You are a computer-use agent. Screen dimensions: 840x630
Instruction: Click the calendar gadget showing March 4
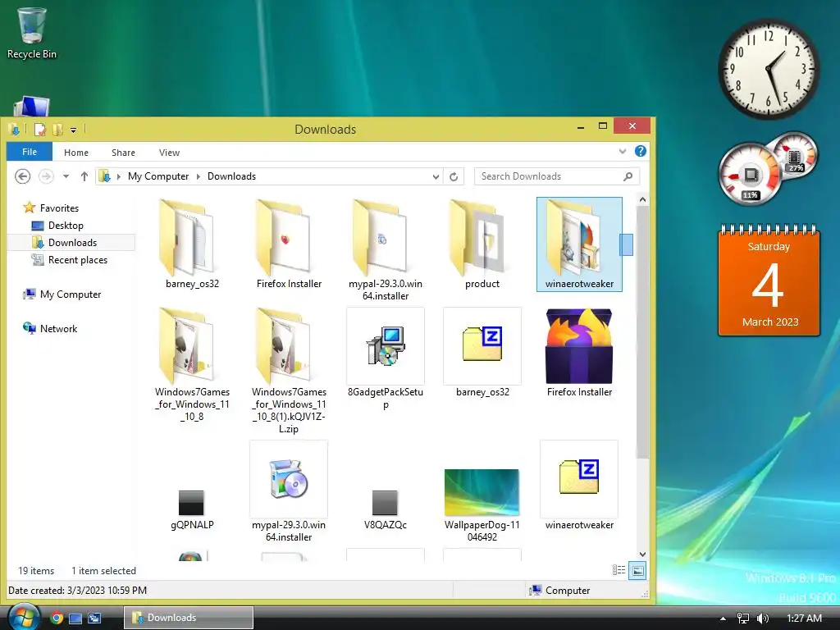(x=769, y=281)
